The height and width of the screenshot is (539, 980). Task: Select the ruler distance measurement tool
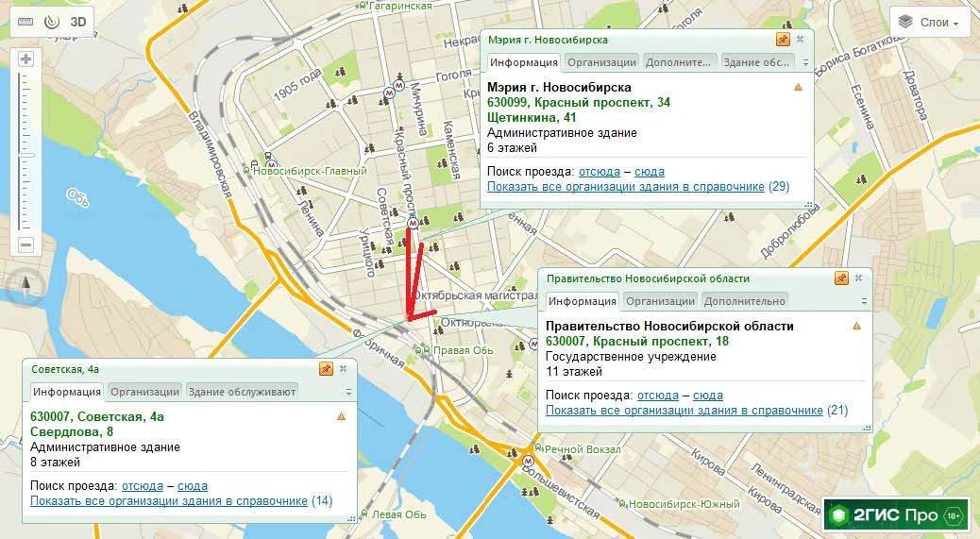[x=25, y=22]
